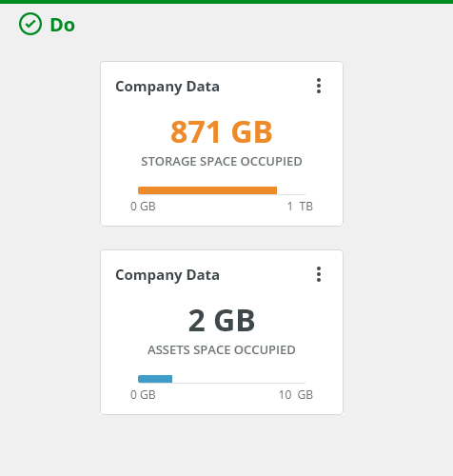Screen dimensions: 453x476
Task: Click the orange storage progress bar
Action: [207, 190]
